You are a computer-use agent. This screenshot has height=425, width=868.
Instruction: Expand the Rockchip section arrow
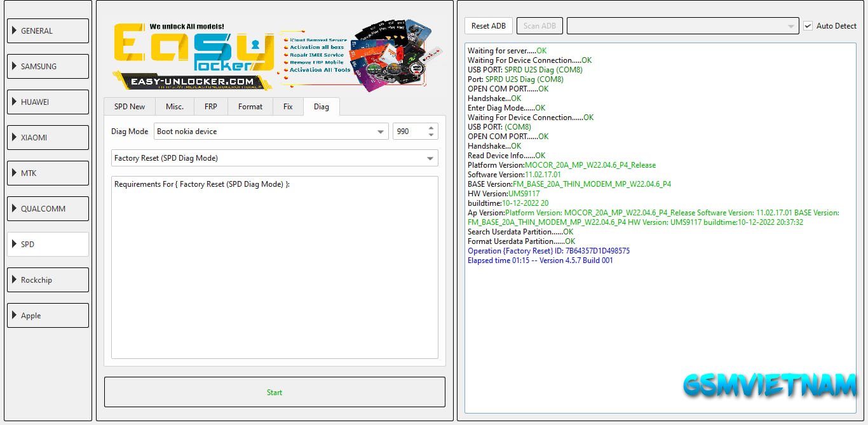pyautogui.click(x=14, y=280)
